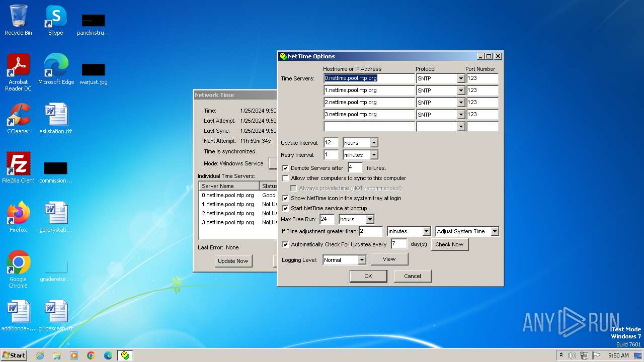This screenshot has height=362, width=644.
Task: Click the empty fifth hostname field
Action: click(x=369, y=127)
